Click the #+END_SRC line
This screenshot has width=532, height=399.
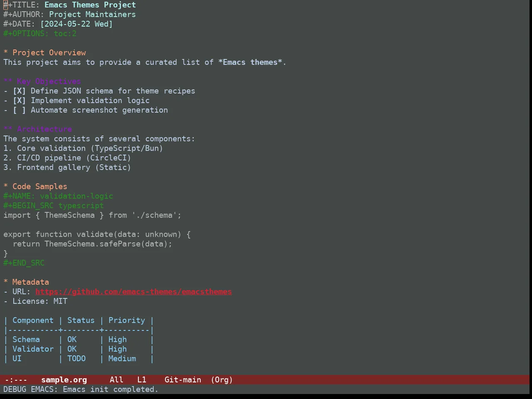24,263
